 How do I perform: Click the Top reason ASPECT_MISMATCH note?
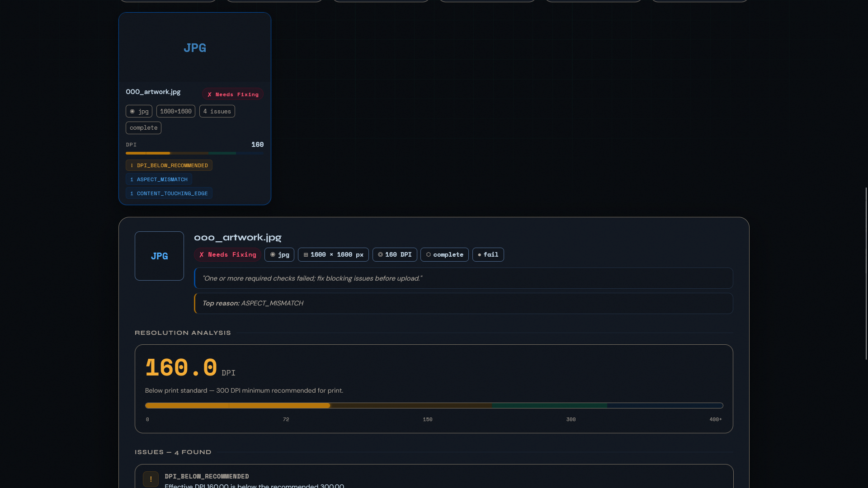463,303
